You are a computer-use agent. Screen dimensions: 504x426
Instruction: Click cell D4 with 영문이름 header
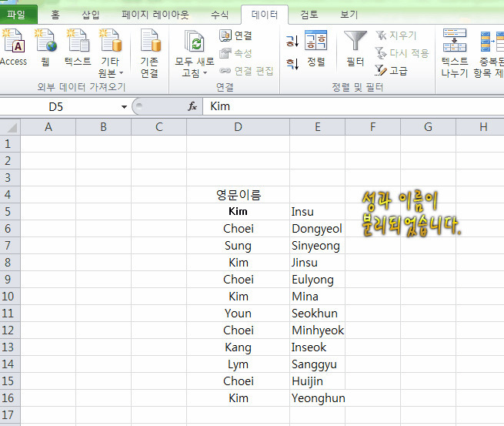coord(239,195)
